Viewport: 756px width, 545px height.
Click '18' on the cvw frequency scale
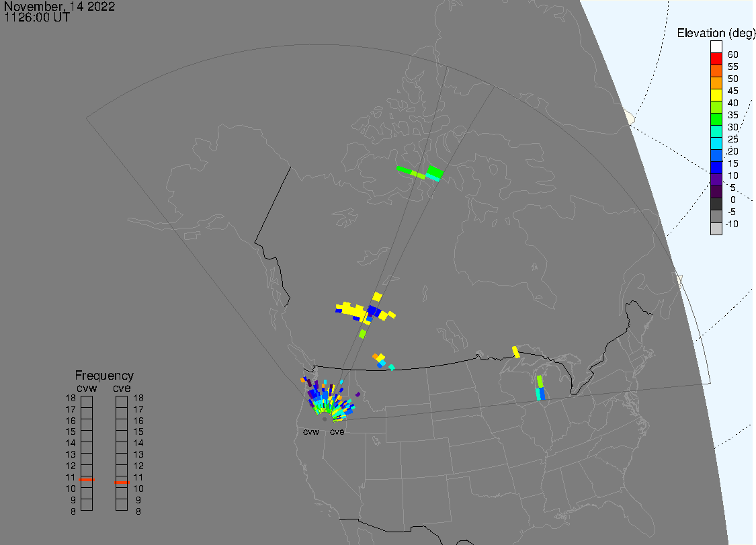71,398
